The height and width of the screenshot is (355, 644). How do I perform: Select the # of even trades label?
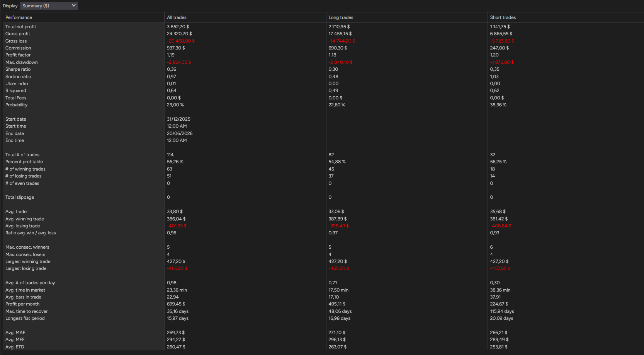coord(22,183)
